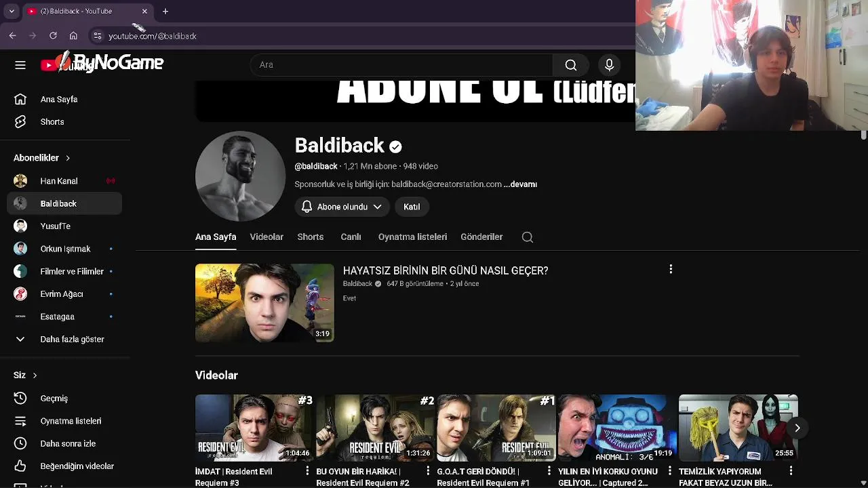Open Daha sonra izle list

click(65, 443)
